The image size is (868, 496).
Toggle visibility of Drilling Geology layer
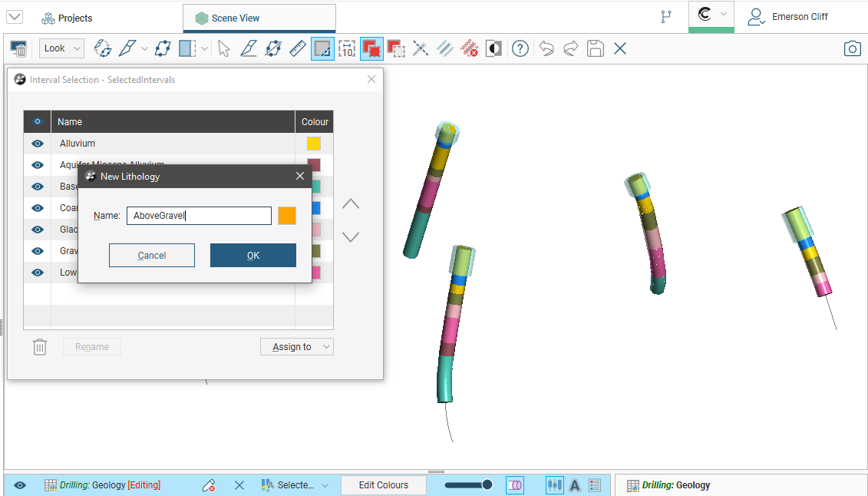[x=20, y=485]
